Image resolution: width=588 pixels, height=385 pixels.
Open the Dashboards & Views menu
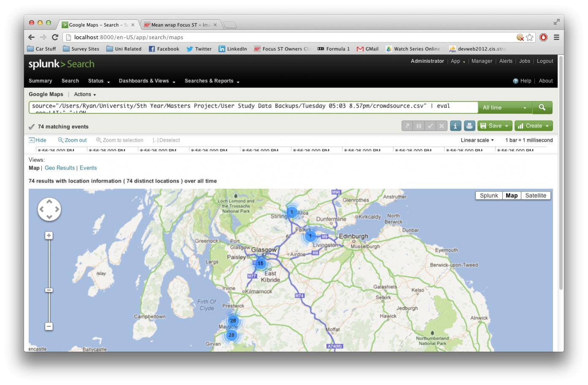146,81
